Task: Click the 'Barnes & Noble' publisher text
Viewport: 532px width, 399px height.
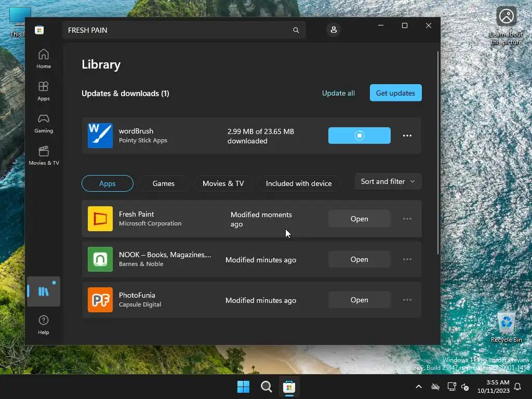Action: [x=141, y=264]
